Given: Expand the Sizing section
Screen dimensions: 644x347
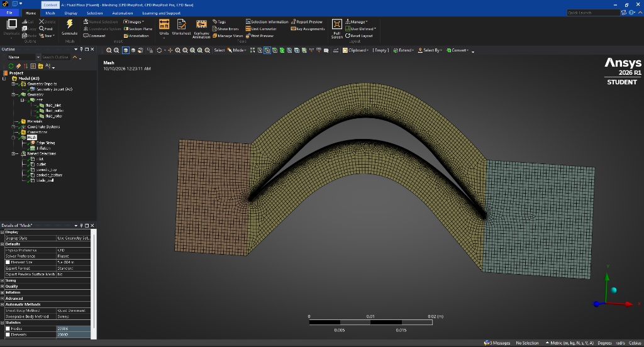Looking at the screenshot, I should [2, 280].
